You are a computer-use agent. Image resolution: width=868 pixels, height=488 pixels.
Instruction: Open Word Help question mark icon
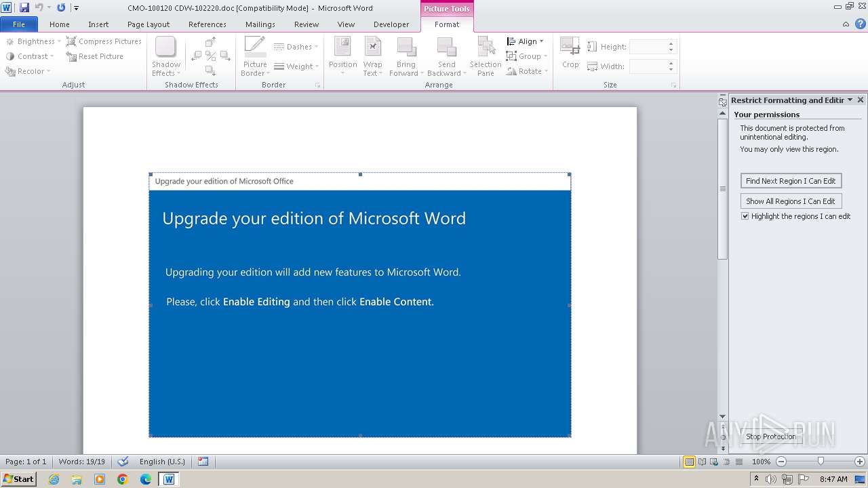(x=861, y=24)
